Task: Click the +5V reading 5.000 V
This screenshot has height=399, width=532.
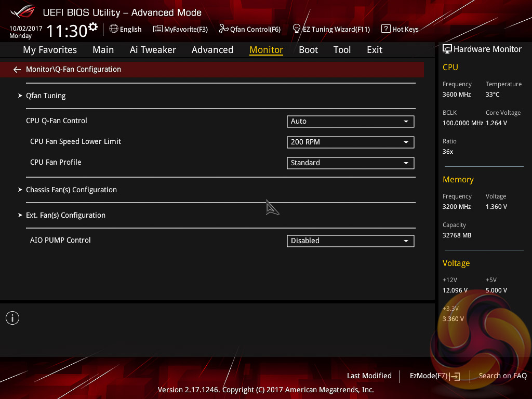Action: 496,290
